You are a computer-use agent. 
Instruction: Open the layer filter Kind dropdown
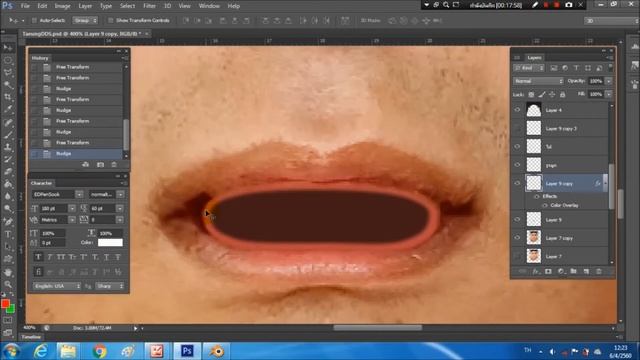tap(529, 68)
